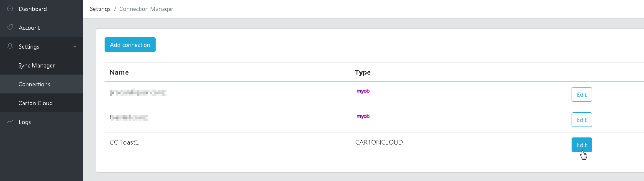Viewport: 644px width, 181px height.
Task: Click the Account icon in sidebar
Action: tap(10, 28)
